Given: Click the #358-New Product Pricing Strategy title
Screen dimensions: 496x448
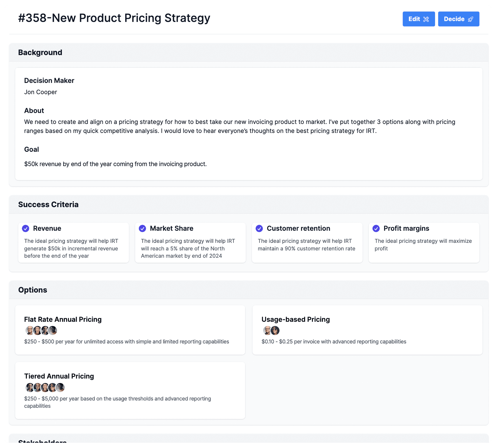Looking at the screenshot, I should [x=114, y=18].
